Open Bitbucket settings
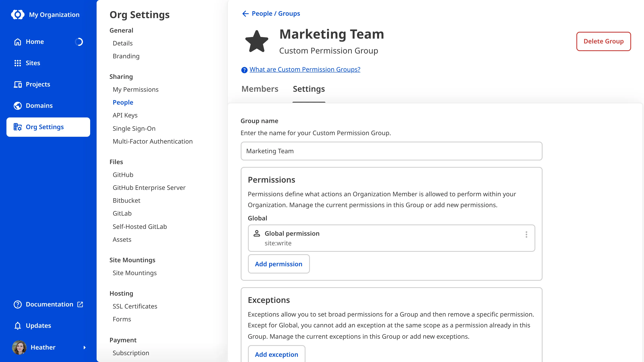 point(126,200)
